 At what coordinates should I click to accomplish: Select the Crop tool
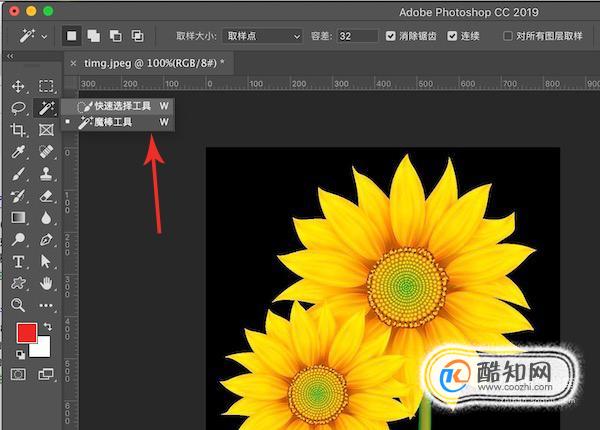click(18, 130)
